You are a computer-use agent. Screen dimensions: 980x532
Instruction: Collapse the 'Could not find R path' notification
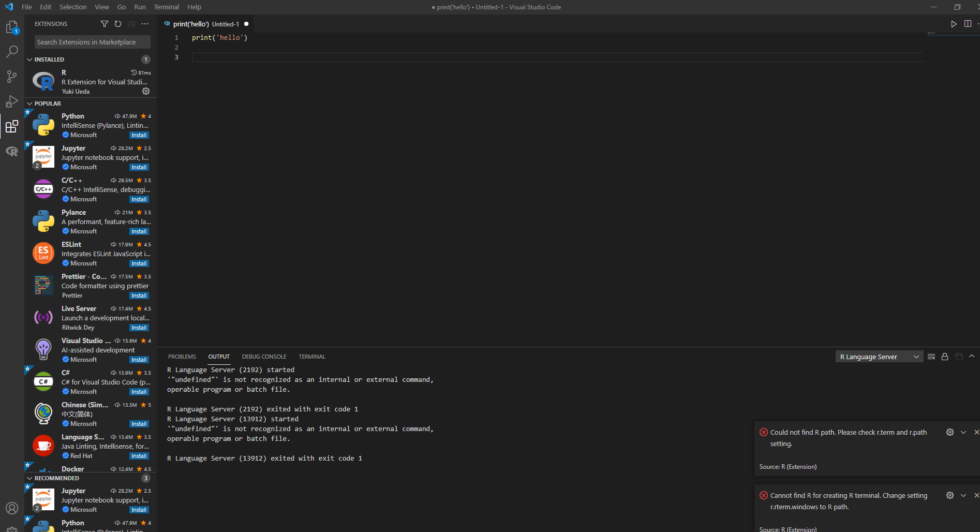point(963,432)
